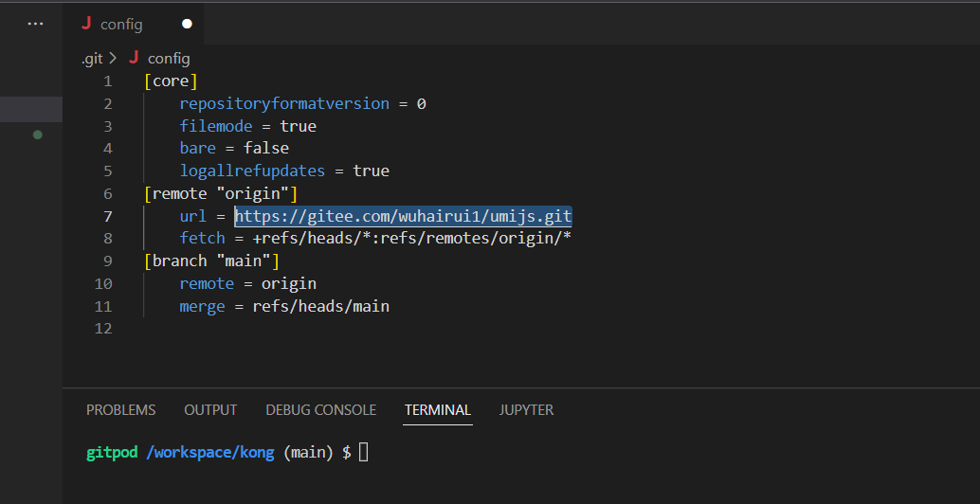Place cursor on empty line 12

(x=284, y=329)
